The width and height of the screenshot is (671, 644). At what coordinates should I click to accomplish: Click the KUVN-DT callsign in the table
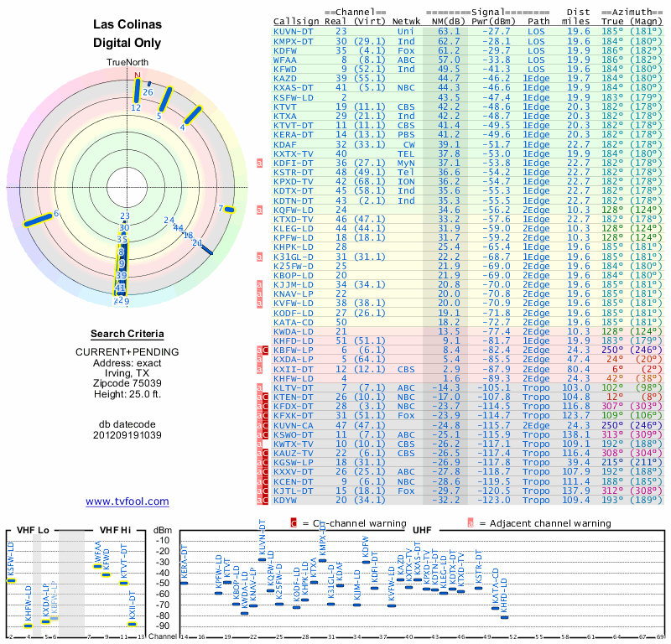[293, 32]
